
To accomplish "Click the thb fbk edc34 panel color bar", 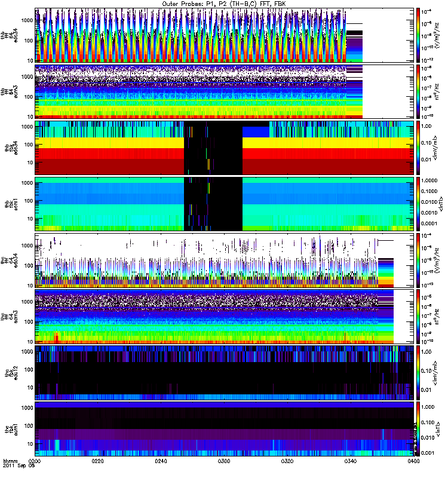I will pyautogui.click(x=418, y=148).
